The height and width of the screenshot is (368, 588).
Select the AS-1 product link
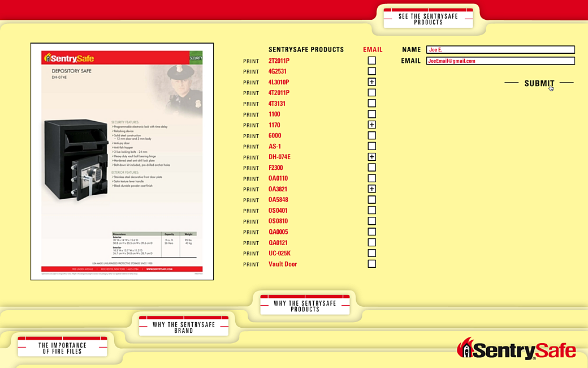click(x=275, y=147)
